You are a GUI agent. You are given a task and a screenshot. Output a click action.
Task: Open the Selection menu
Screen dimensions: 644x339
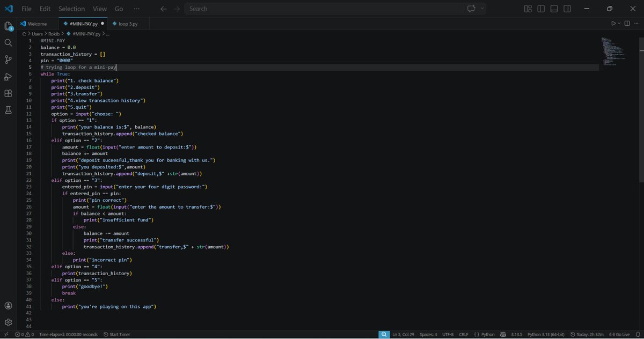71,9
